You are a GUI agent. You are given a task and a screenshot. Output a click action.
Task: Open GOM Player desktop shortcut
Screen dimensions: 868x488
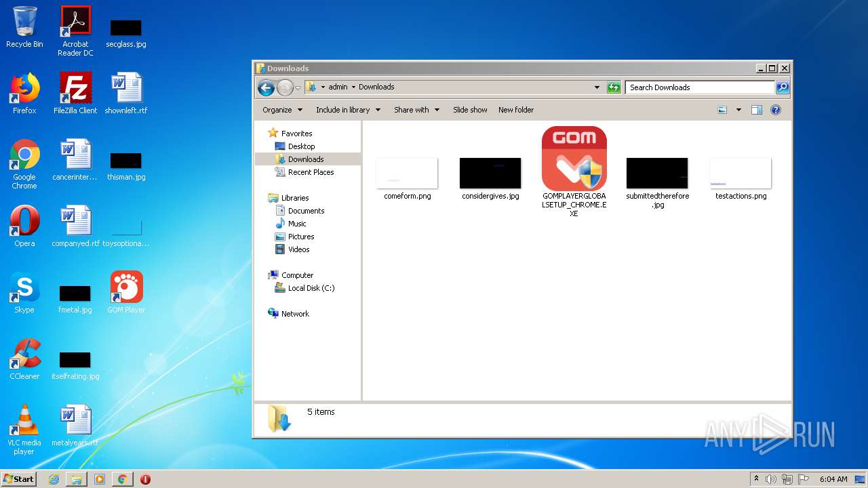(x=126, y=293)
